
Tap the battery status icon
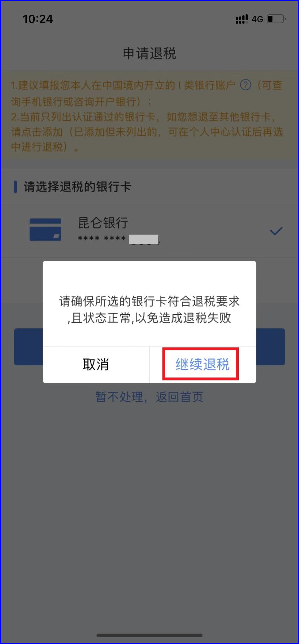click(276, 19)
